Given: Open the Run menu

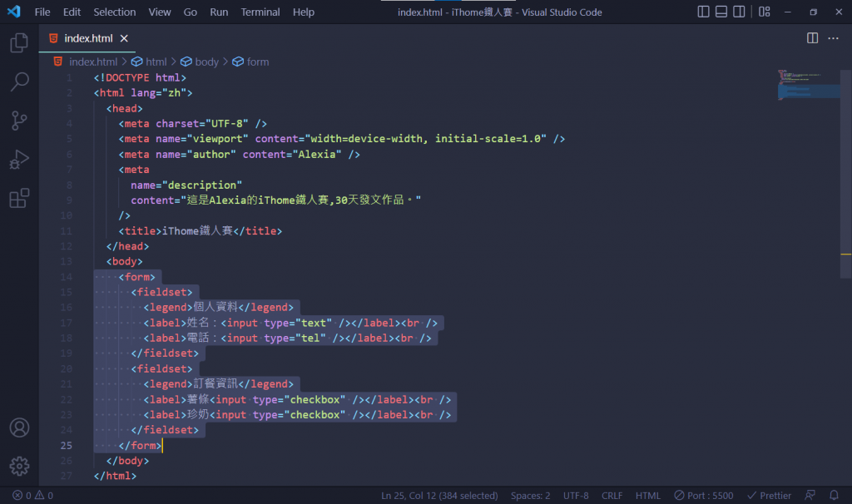Looking at the screenshot, I should point(219,12).
